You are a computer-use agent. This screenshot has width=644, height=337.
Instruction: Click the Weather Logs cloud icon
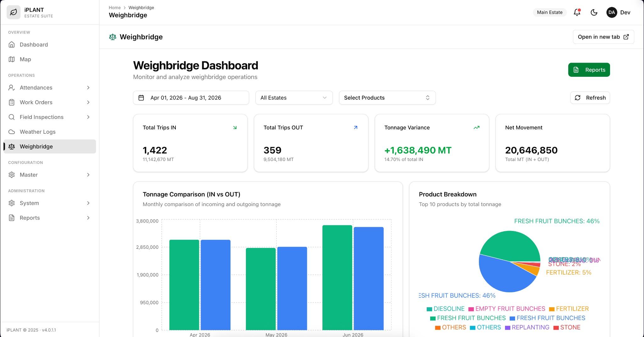(x=12, y=132)
